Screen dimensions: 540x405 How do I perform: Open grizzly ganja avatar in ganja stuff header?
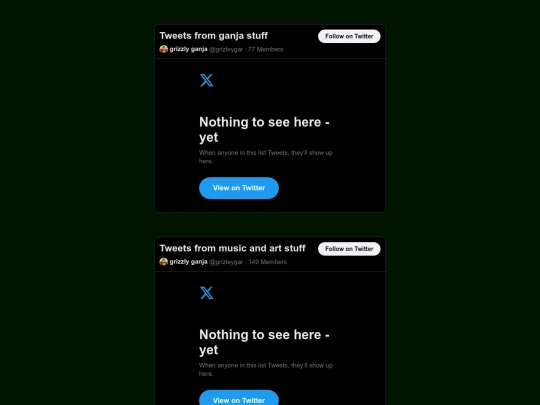click(164, 49)
